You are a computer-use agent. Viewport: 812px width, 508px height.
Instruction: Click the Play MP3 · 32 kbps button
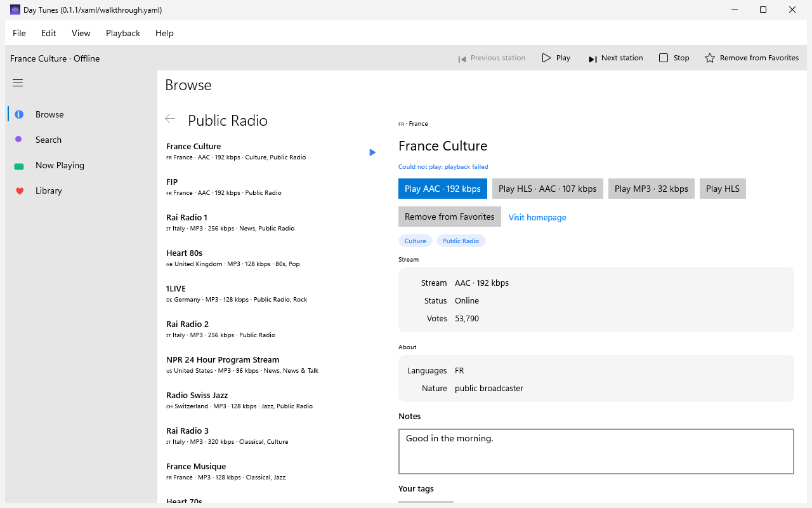652,189
